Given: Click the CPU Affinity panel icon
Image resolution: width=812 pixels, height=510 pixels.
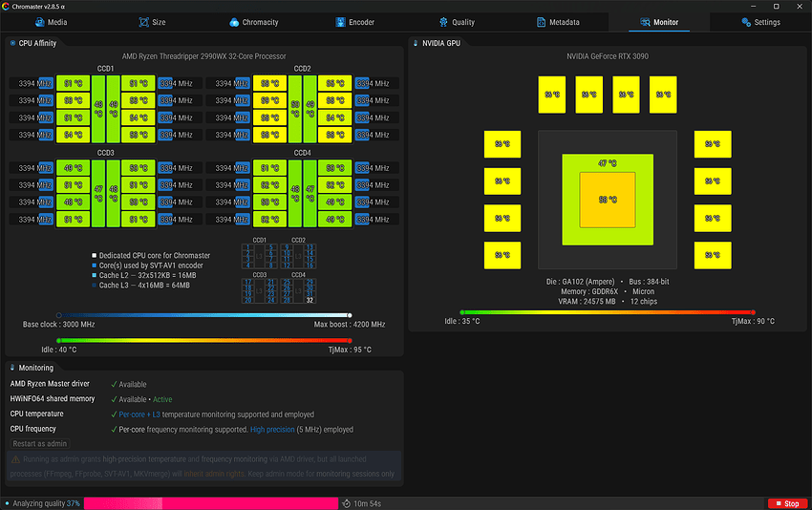Looking at the screenshot, I should point(12,43).
